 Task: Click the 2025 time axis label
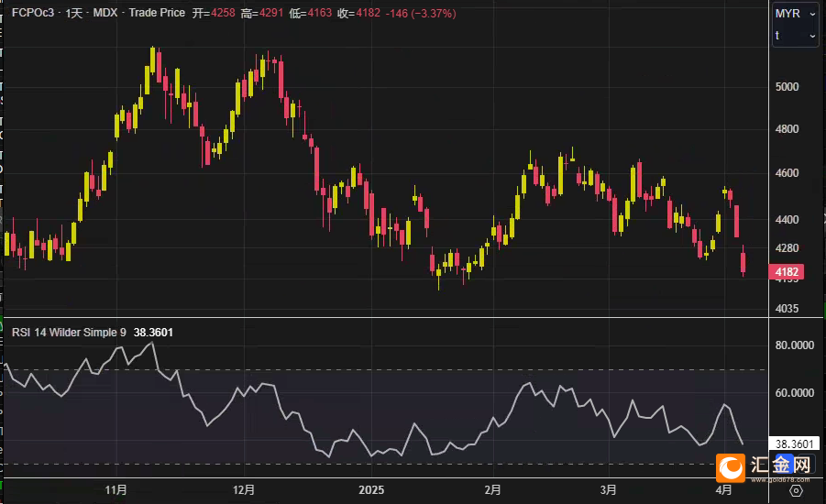pos(371,490)
